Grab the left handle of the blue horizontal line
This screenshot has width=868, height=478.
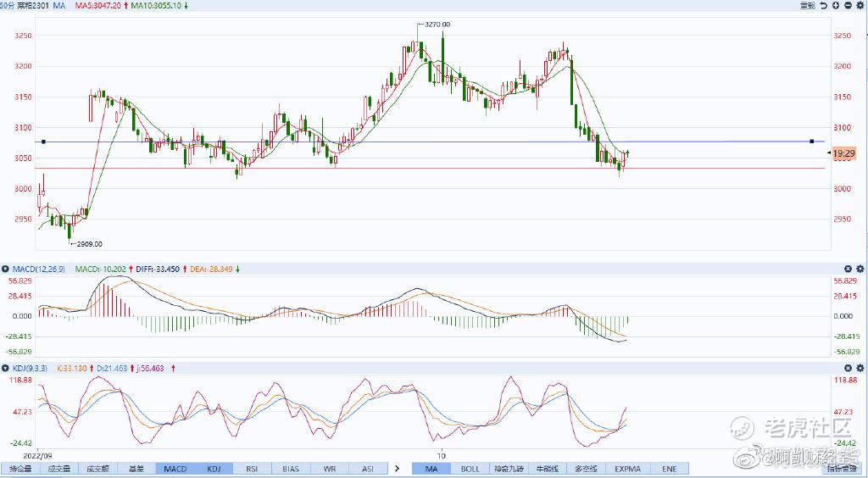tap(43, 142)
